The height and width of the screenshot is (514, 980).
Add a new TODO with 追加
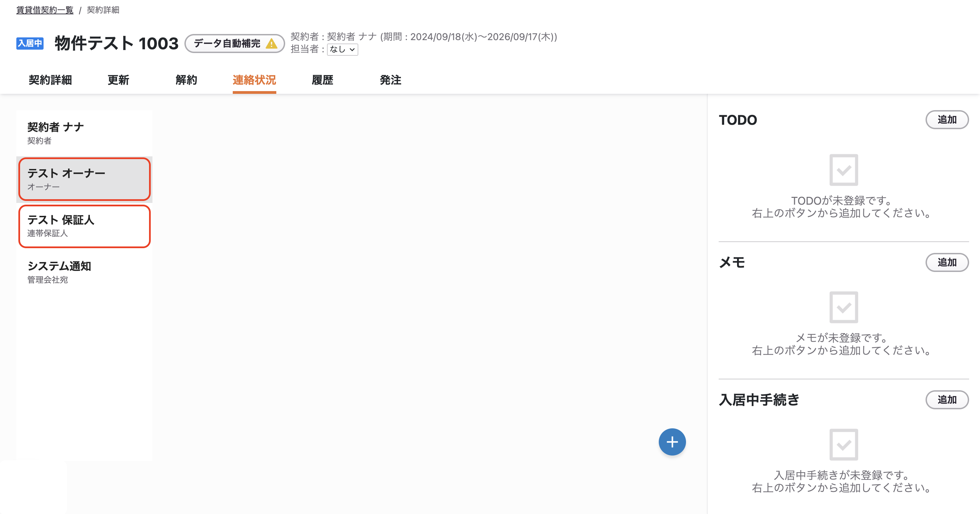tap(947, 120)
